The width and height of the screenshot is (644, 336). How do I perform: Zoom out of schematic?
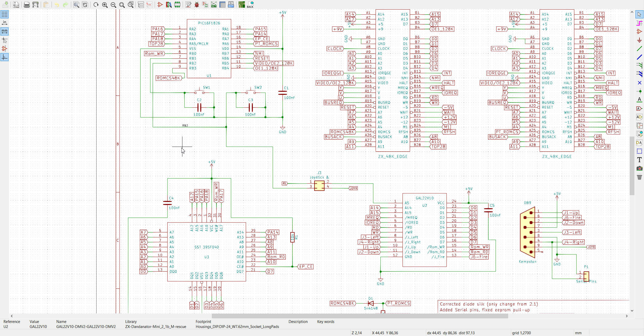[113, 4]
